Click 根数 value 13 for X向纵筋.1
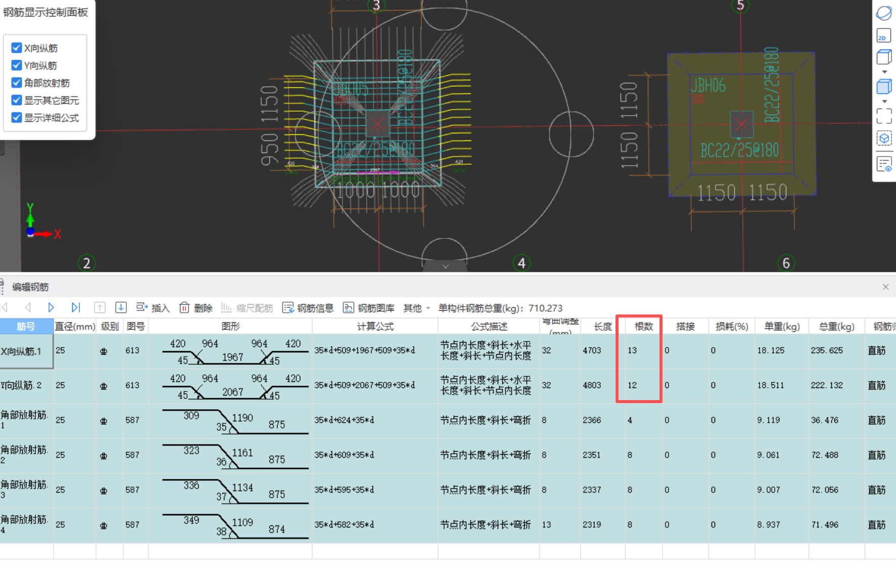 click(644, 351)
